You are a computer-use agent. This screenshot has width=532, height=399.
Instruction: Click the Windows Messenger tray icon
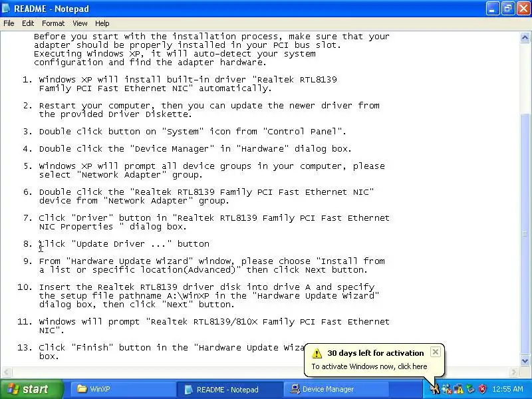point(446,389)
